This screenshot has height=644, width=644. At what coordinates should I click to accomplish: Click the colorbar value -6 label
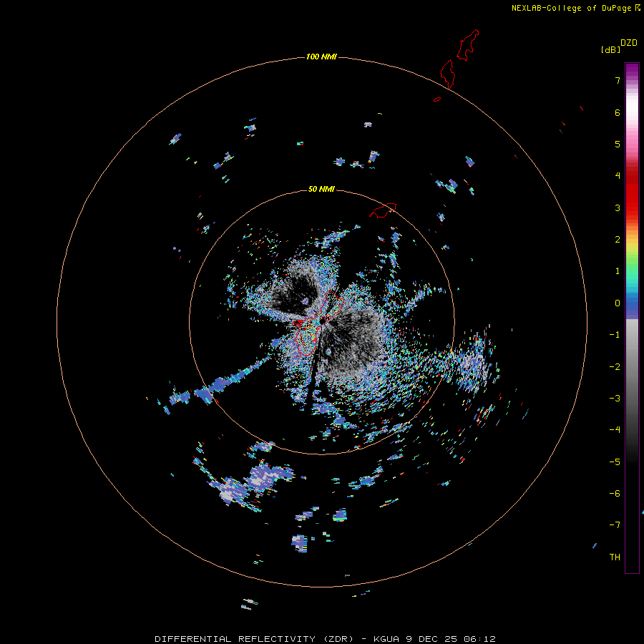pos(615,494)
